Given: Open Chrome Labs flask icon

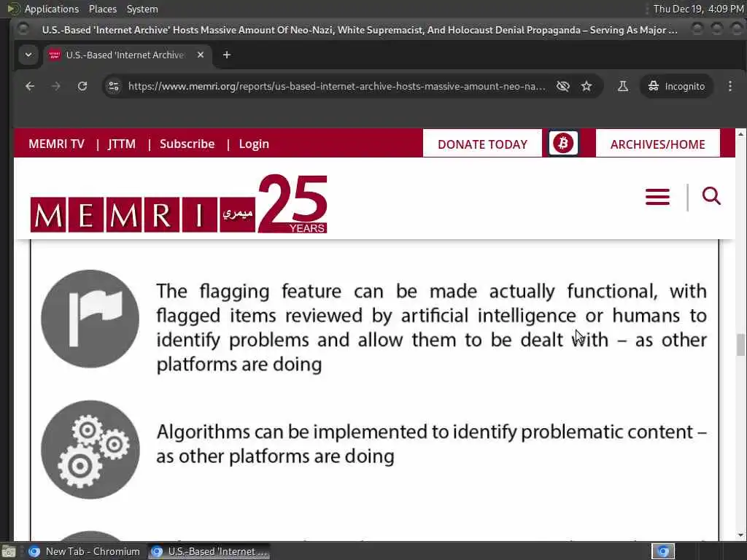Looking at the screenshot, I should click(x=623, y=86).
